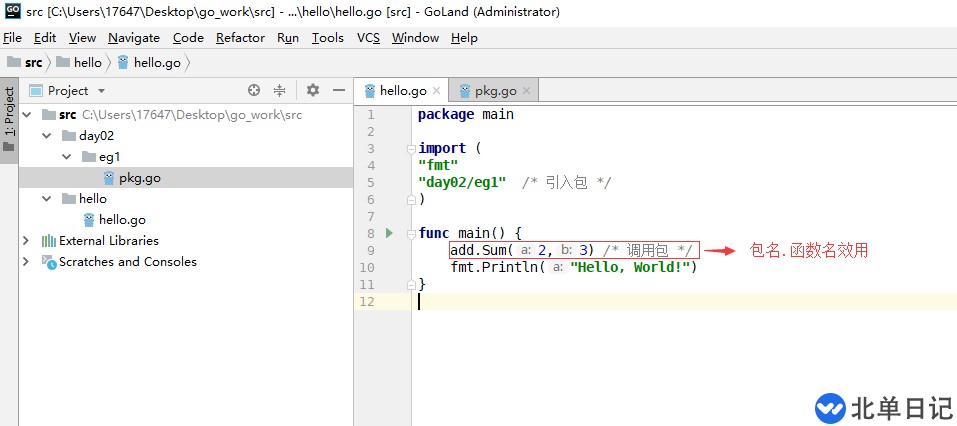
Task: Expand Scratches and Consoles node
Action: click(26, 262)
